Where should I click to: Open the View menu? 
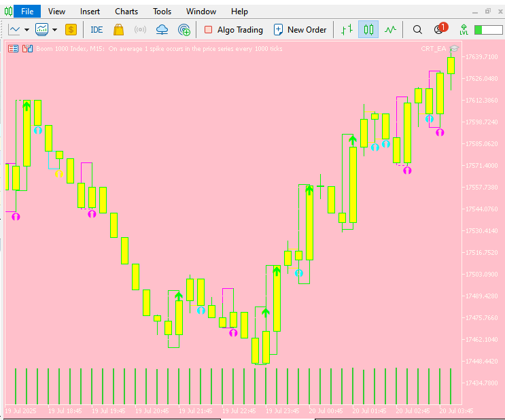[56, 12]
